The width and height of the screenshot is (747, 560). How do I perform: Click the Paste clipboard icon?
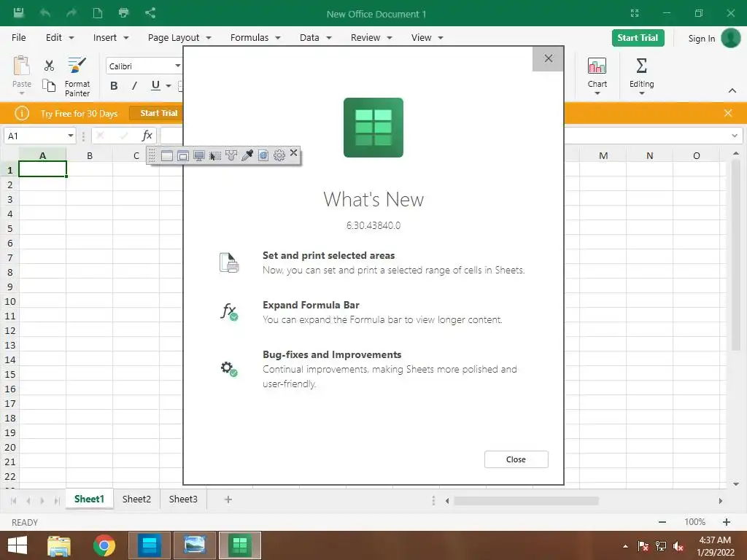[21, 66]
